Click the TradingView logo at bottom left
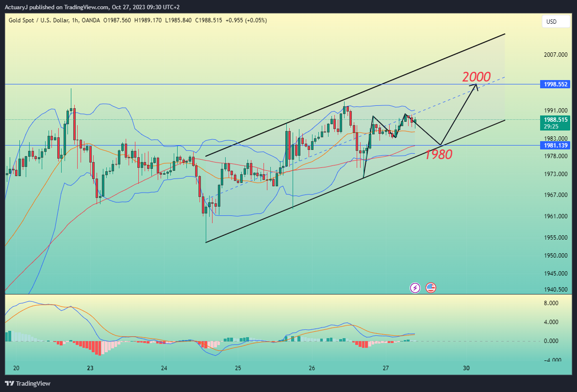This screenshot has width=577, height=392. [28, 384]
